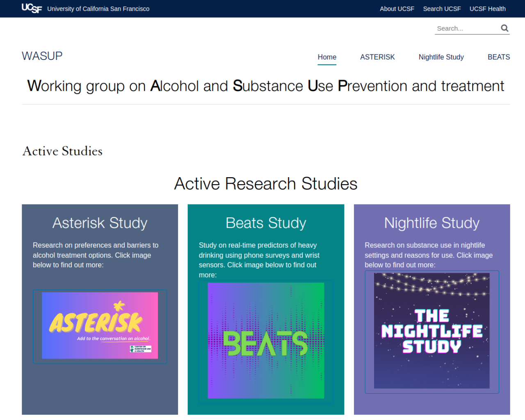Click the Active Research Studies heading
Image resolution: width=525 pixels, height=420 pixels.
pos(266,184)
